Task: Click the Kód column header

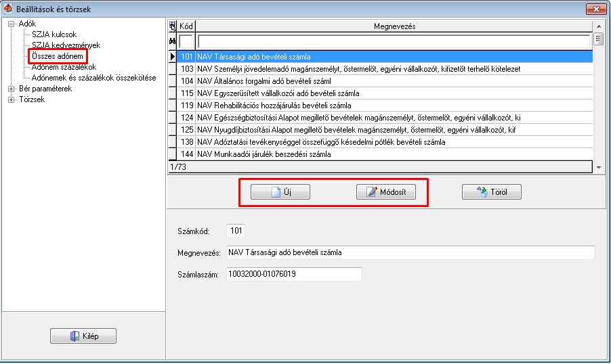Action: [186, 26]
